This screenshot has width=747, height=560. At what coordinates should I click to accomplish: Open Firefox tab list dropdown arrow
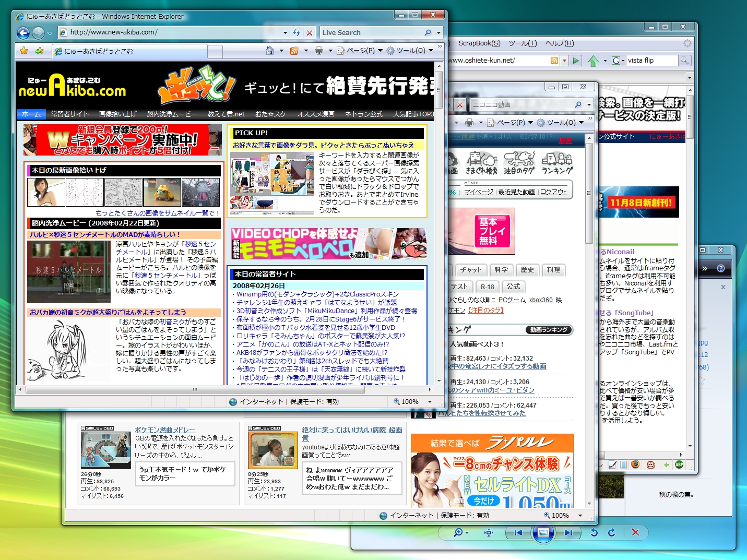[690, 78]
